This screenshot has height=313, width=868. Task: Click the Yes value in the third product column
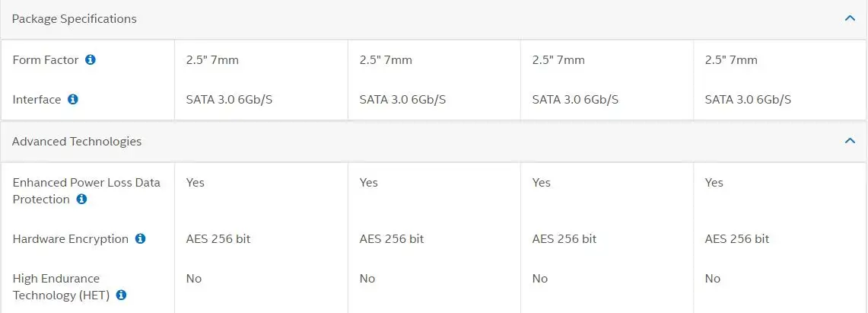[542, 183]
